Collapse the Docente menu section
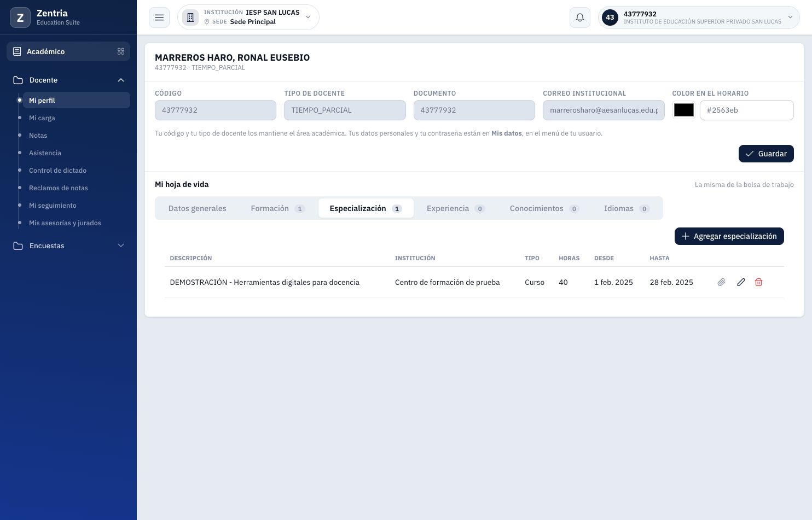 [121, 80]
